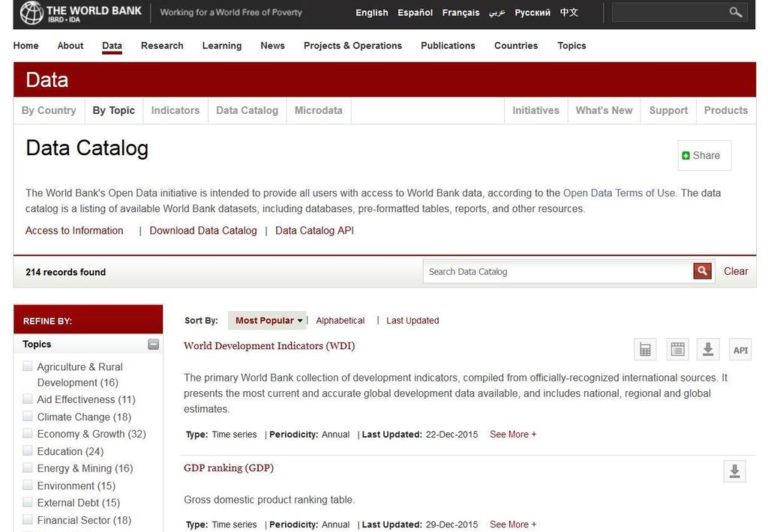Open the Countries menu item

[x=516, y=46]
